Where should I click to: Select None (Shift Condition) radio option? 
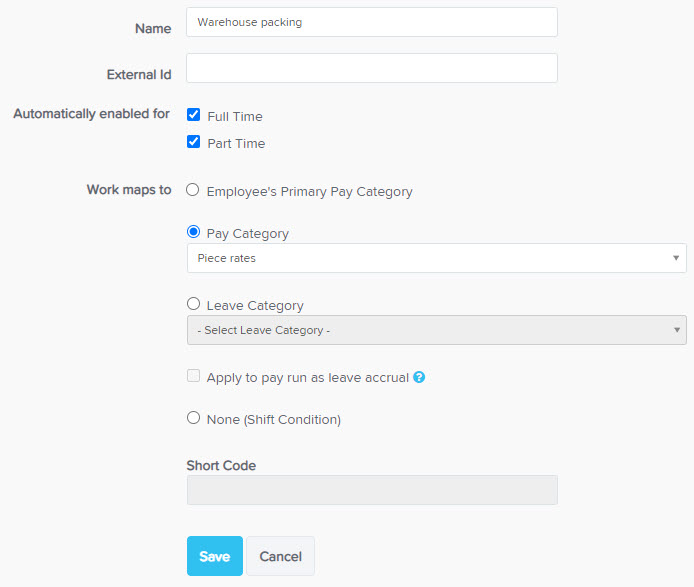193,418
